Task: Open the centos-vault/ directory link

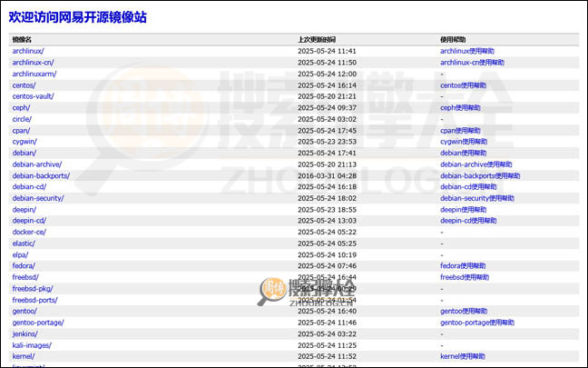Action: (33, 96)
